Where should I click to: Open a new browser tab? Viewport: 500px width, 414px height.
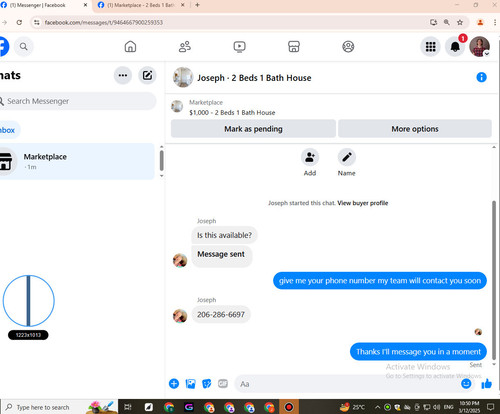(x=197, y=5)
